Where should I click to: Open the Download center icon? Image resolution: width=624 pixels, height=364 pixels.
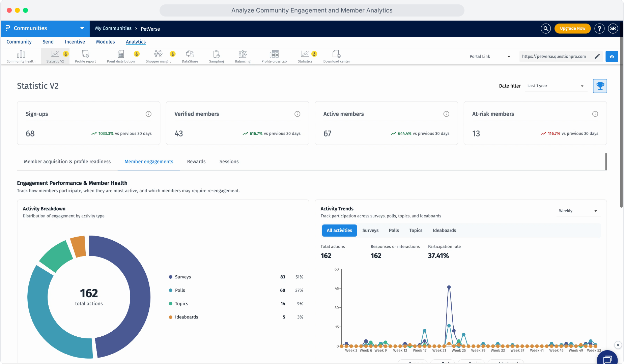click(337, 54)
